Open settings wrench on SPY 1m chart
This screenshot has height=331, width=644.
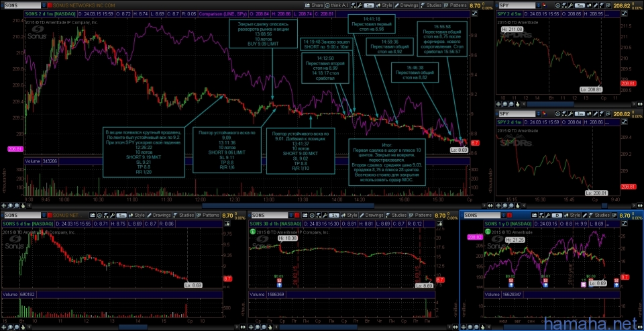(x=570, y=113)
